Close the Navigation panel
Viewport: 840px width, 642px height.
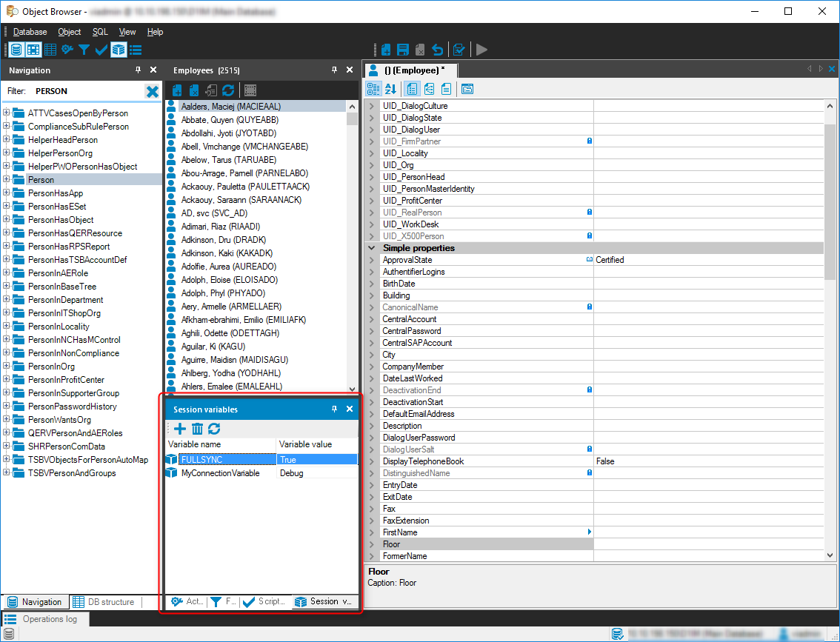point(153,70)
